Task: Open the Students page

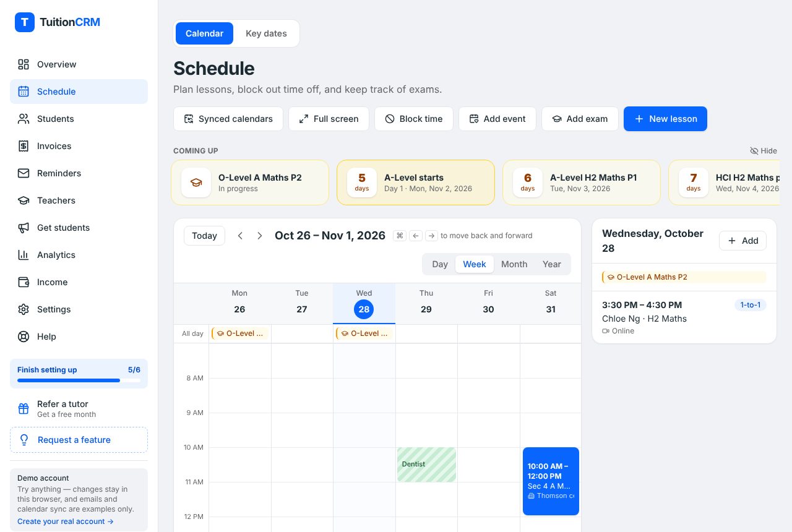Action: 79,119
